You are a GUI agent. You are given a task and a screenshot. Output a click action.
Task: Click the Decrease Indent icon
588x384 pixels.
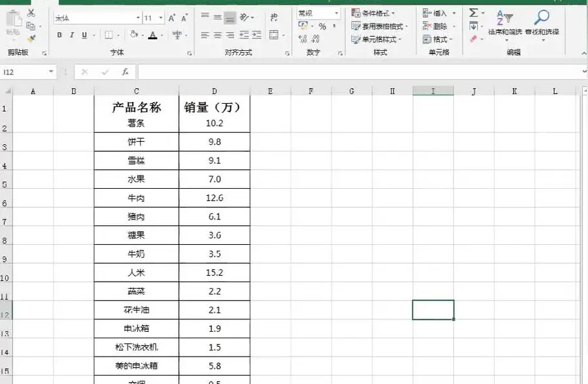(244, 35)
